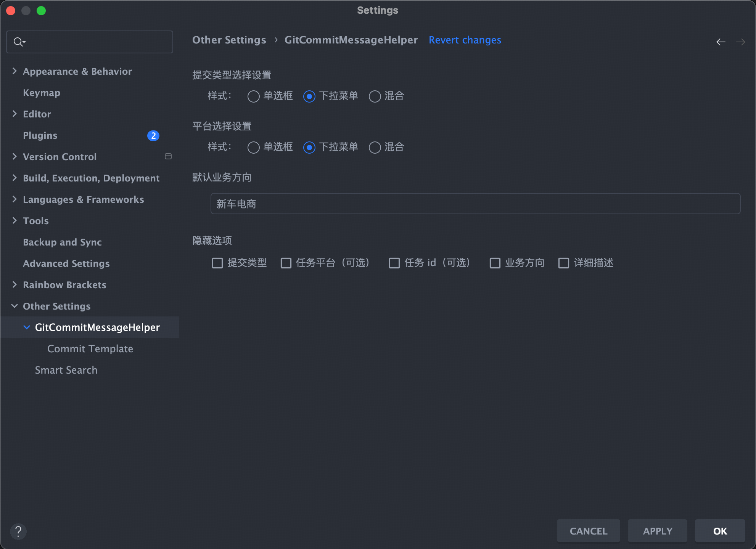Click the back navigation arrow
Screen dimensions: 756x549
(x=721, y=42)
